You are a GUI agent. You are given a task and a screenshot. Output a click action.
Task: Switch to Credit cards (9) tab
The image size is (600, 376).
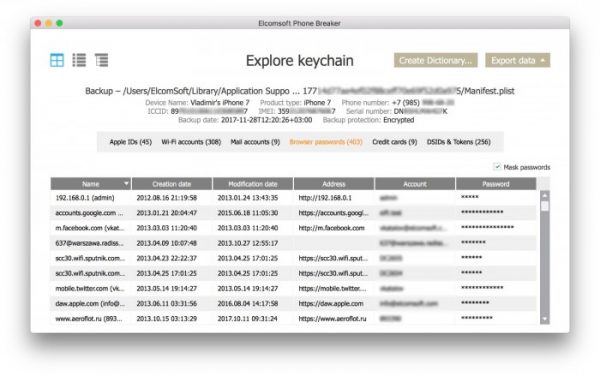click(x=395, y=142)
